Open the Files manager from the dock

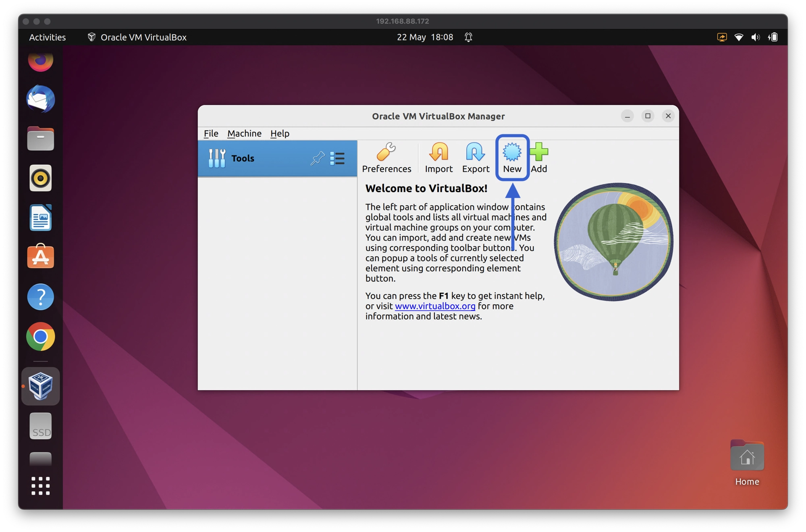[40, 139]
